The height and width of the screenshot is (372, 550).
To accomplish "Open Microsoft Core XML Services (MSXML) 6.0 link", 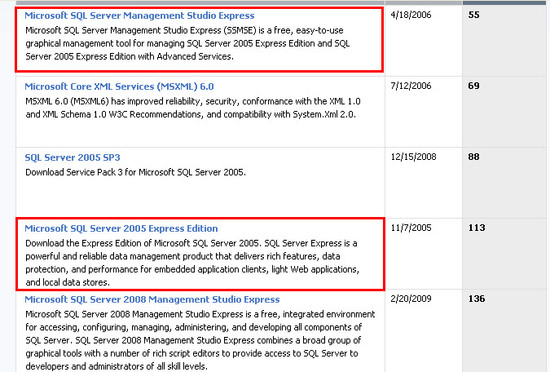I will point(119,87).
